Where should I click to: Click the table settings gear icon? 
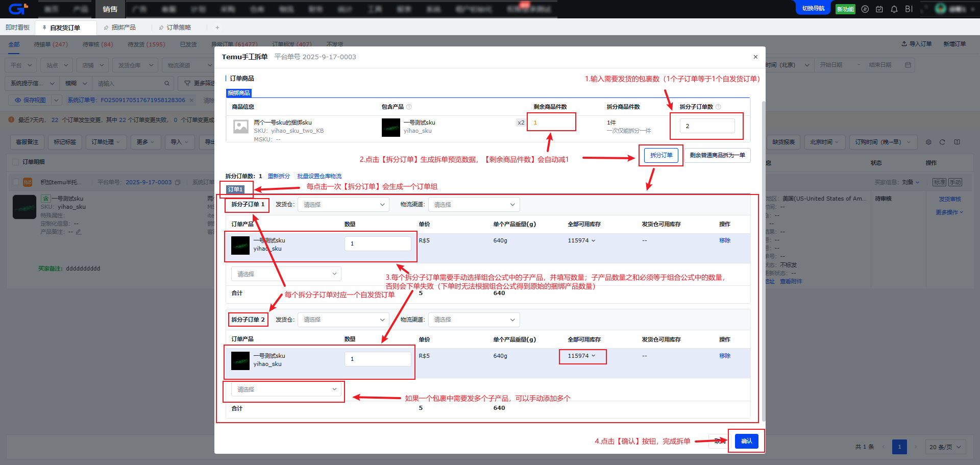[x=928, y=142]
